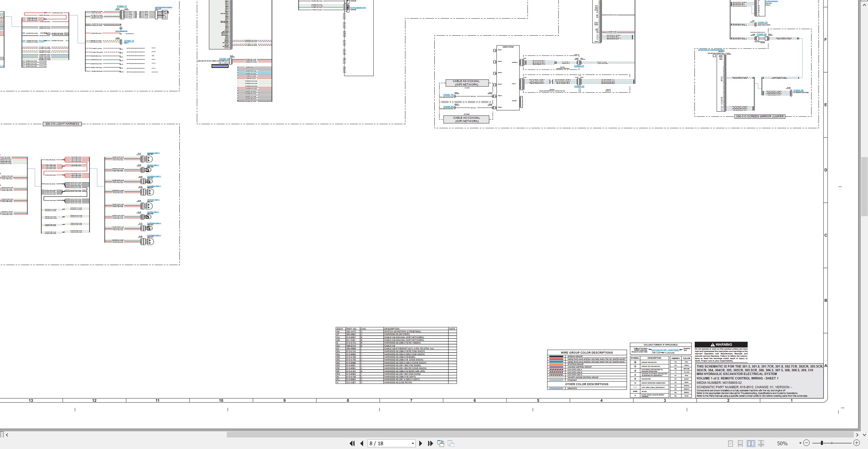Click the WIRE GROUP COLOR DESCRIPTIONS heading
This screenshot has width=868, height=449.
(587, 353)
